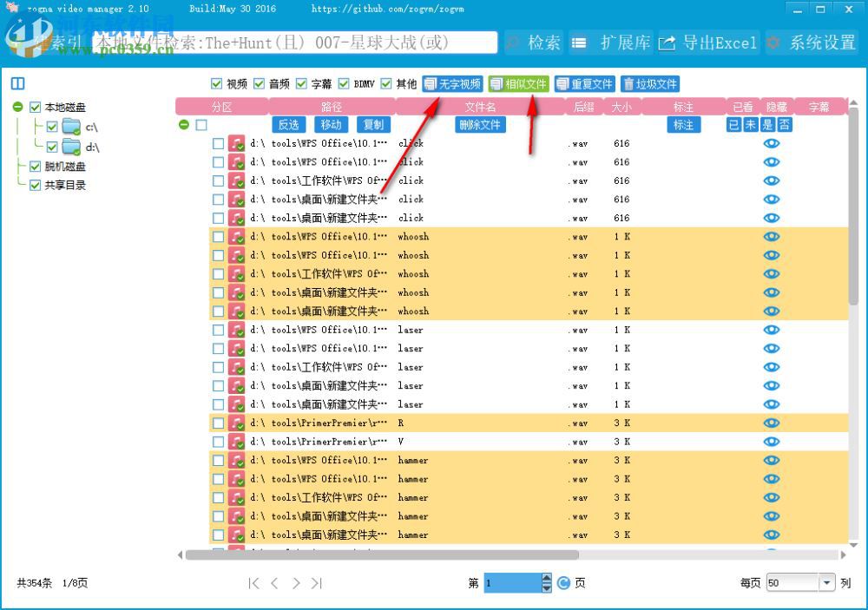Open the 垃圾文件 junk files list
Screen dimensions: 868x610
(x=649, y=84)
